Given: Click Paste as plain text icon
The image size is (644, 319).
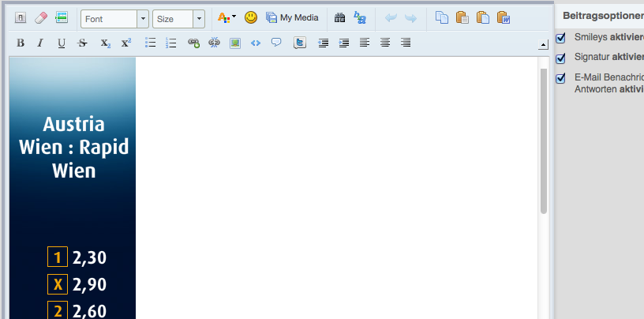Looking at the screenshot, I should [482, 17].
